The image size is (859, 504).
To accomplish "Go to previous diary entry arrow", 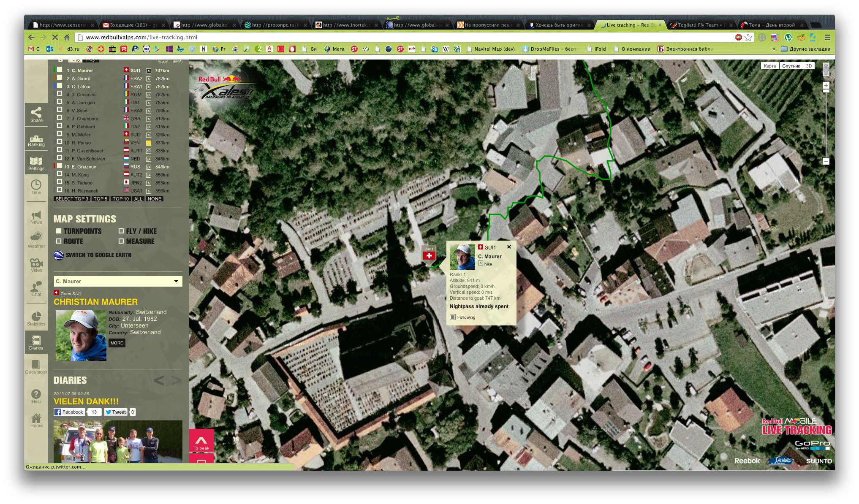I will [159, 381].
